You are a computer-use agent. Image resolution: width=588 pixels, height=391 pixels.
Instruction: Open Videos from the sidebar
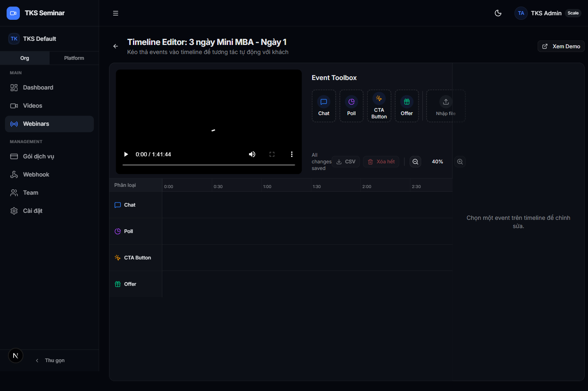(50, 106)
